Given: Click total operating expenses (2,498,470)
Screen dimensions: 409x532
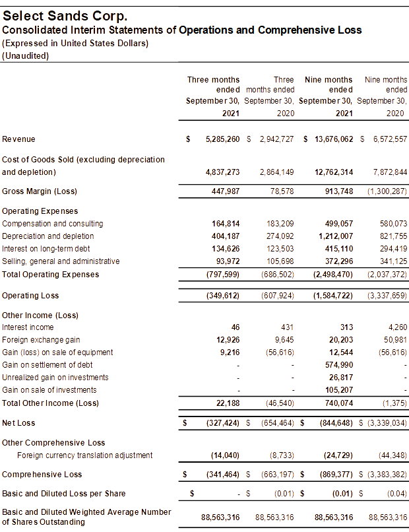Looking at the screenshot, I should (333, 275).
